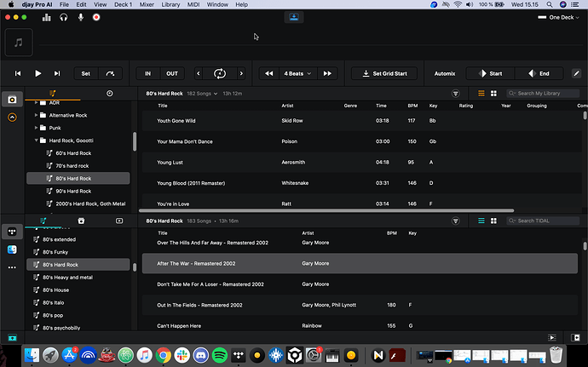Double the loop with right arrow
Image resolution: width=588 pixels, height=367 pixels.
pos(241,73)
